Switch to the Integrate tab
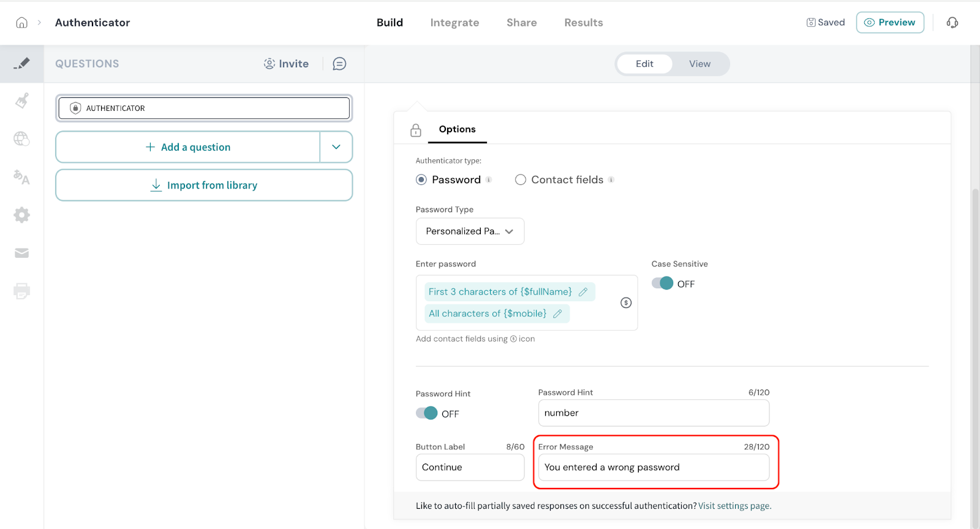Screen dimensions: 980x529 pyautogui.click(x=454, y=23)
